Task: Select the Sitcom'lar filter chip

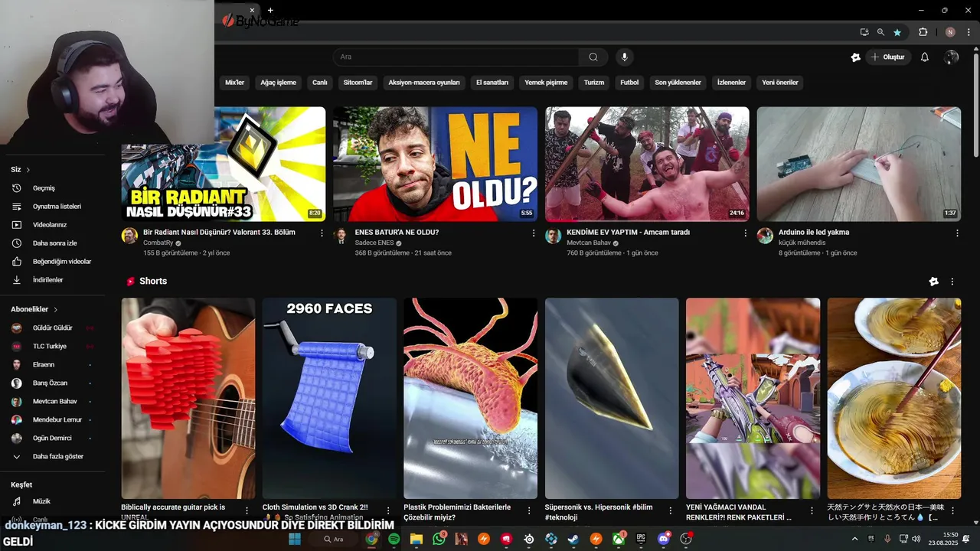Action: (358, 83)
